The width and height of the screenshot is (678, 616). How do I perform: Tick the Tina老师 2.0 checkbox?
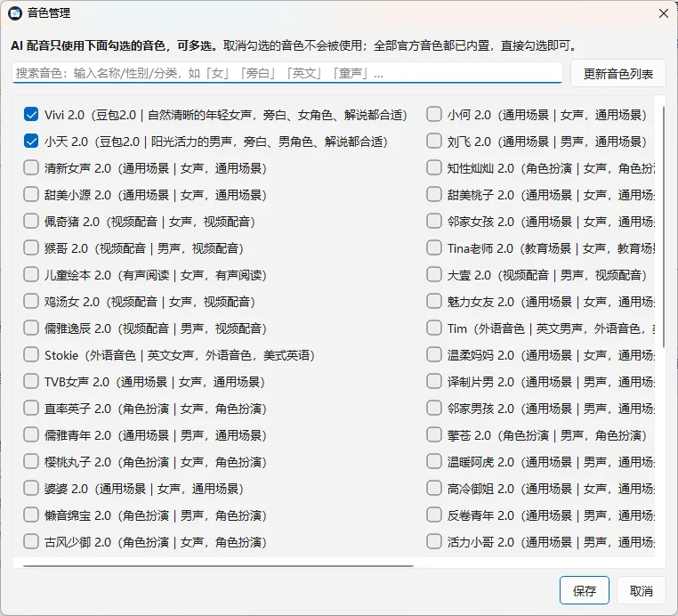(x=433, y=248)
